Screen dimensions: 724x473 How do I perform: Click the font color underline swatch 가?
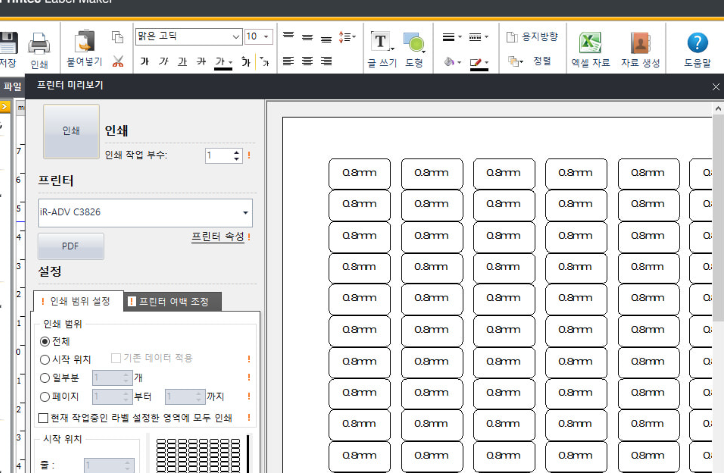pos(221,63)
